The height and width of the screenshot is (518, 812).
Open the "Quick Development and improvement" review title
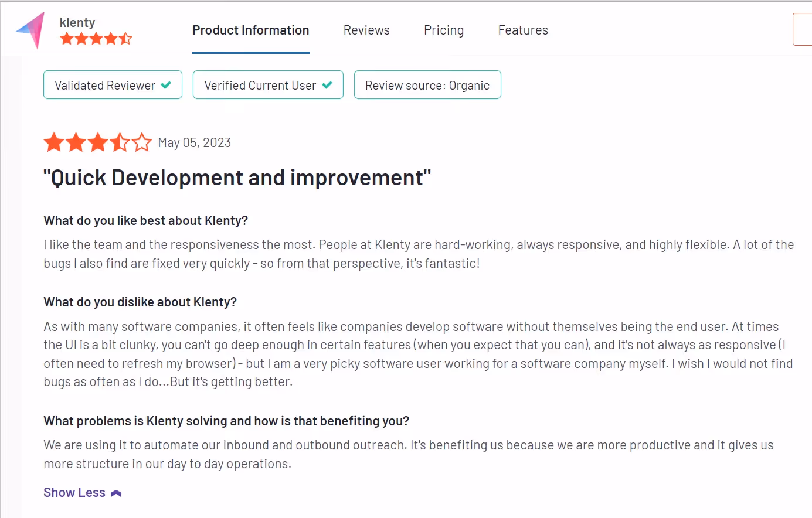(x=237, y=178)
